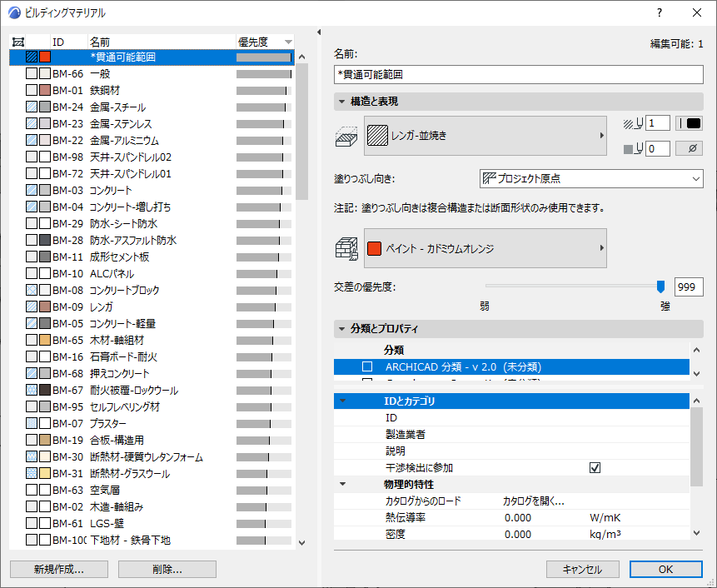
Task: Click the dark swatch of 防水-アスファルト防水 row
Action: tap(45, 240)
